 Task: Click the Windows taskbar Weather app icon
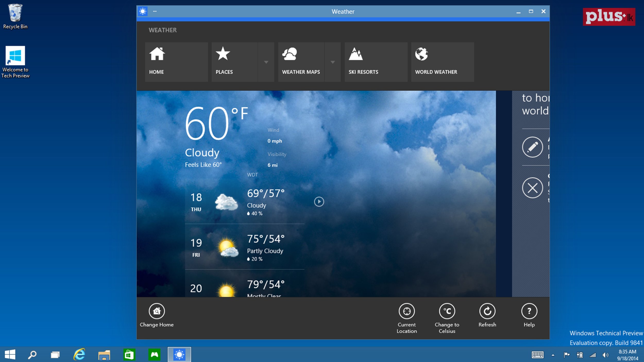[179, 353]
